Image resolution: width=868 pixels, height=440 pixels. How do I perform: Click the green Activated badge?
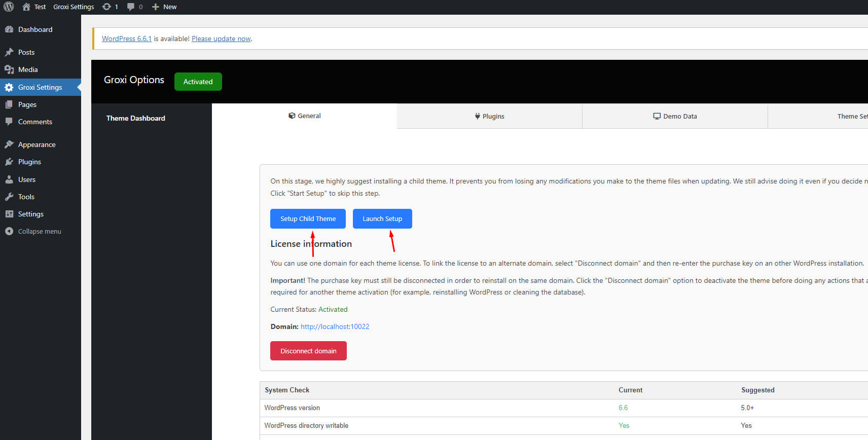click(x=198, y=82)
